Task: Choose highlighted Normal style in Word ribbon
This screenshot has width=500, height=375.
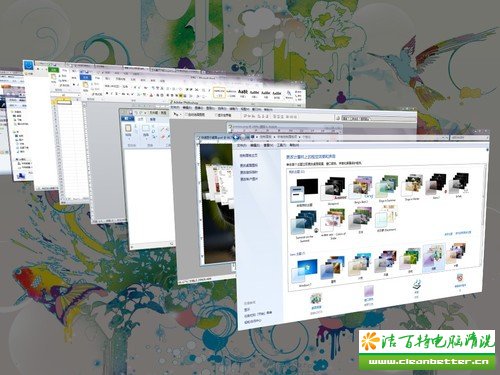Action: coord(219,92)
